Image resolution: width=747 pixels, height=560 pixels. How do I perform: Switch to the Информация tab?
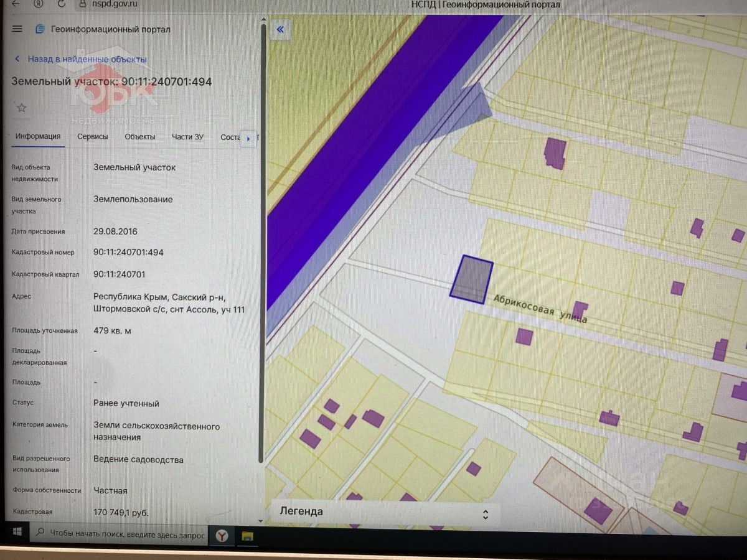coord(38,137)
